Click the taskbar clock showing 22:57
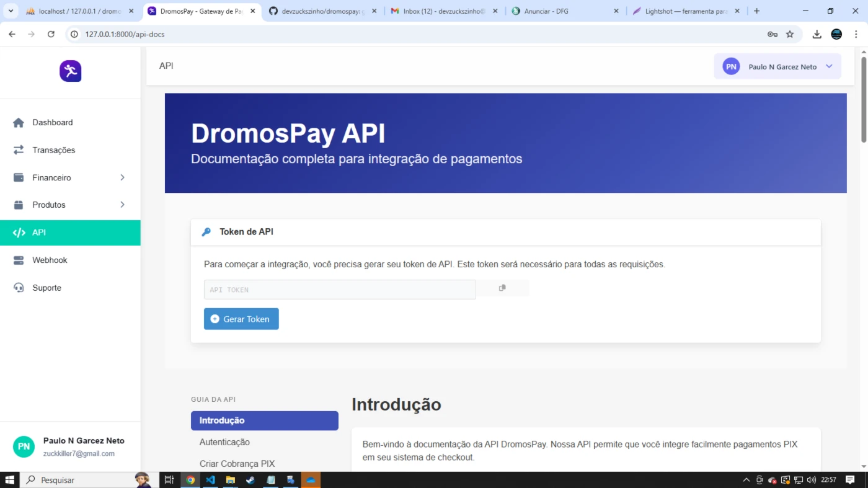This screenshot has height=488, width=868. (828, 480)
